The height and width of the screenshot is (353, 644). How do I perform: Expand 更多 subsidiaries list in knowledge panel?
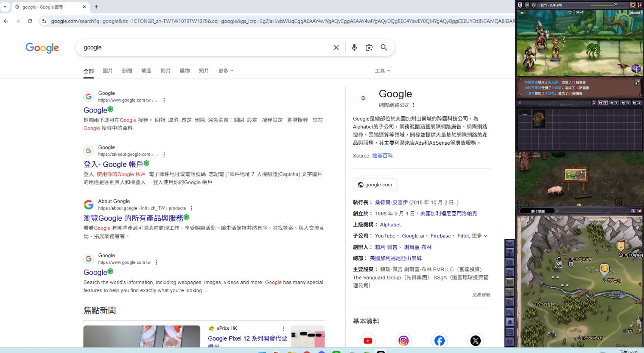(x=480, y=236)
